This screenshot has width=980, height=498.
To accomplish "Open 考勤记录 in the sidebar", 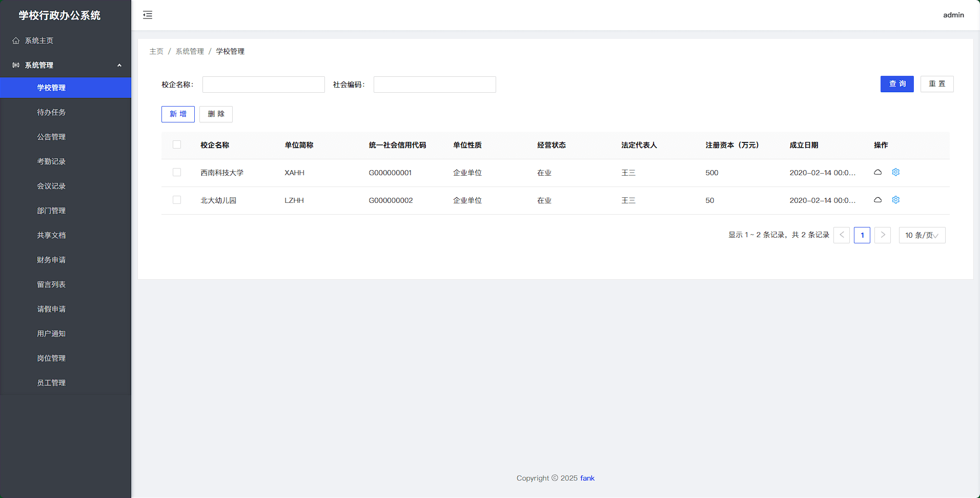I will coord(51,161).
